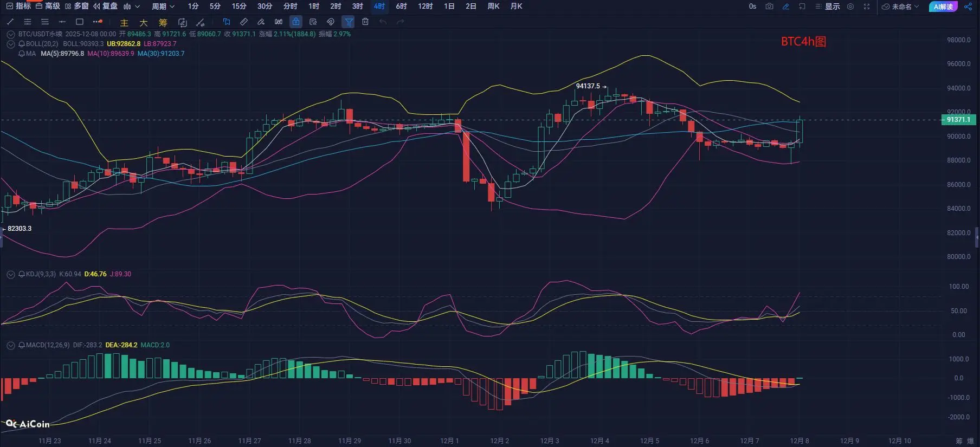This screenshot has width=980, height=447.
Task: Click the 主 main-force indicator icon
Action: [124, 22]
